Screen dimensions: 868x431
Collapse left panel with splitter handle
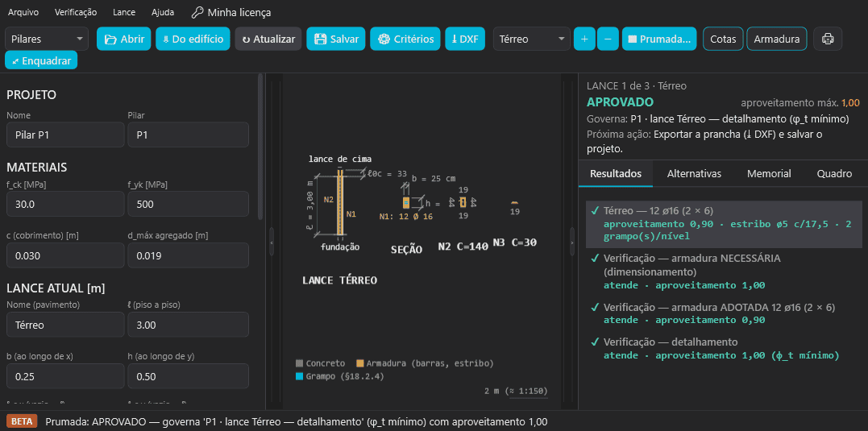click(272, 241)
